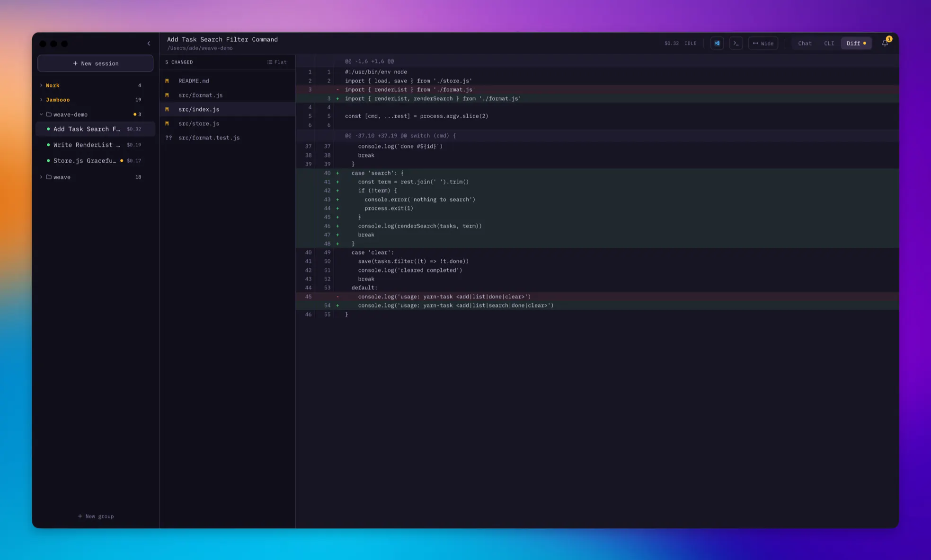Click the 5 CHANGED header label
Image resolution: width=931 pixels, height=560 pixels.
tap(179, 62)
